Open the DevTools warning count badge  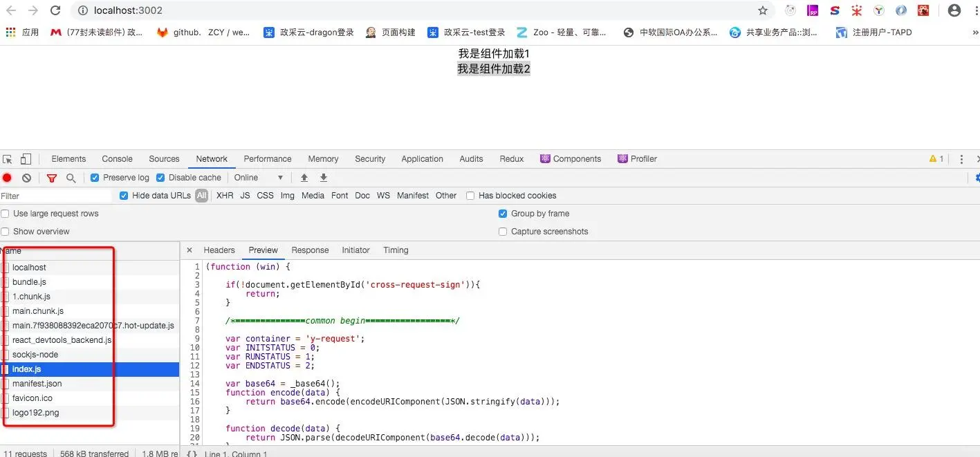(936, 159)
